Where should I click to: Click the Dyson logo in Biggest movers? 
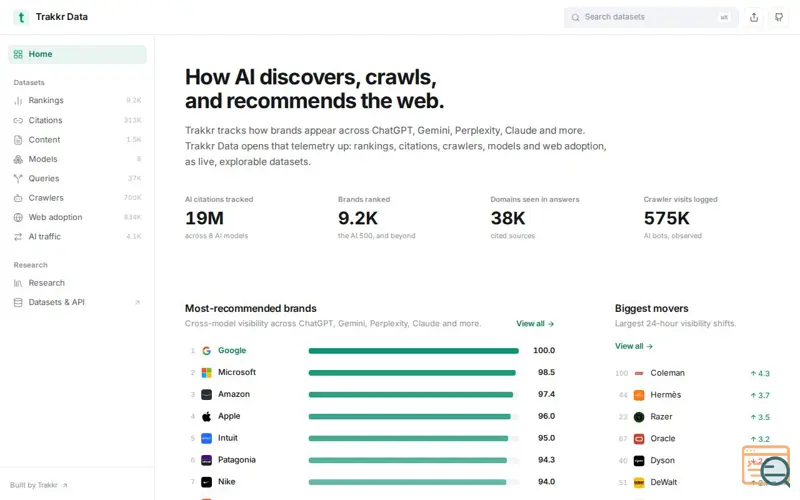pos(639,461)
